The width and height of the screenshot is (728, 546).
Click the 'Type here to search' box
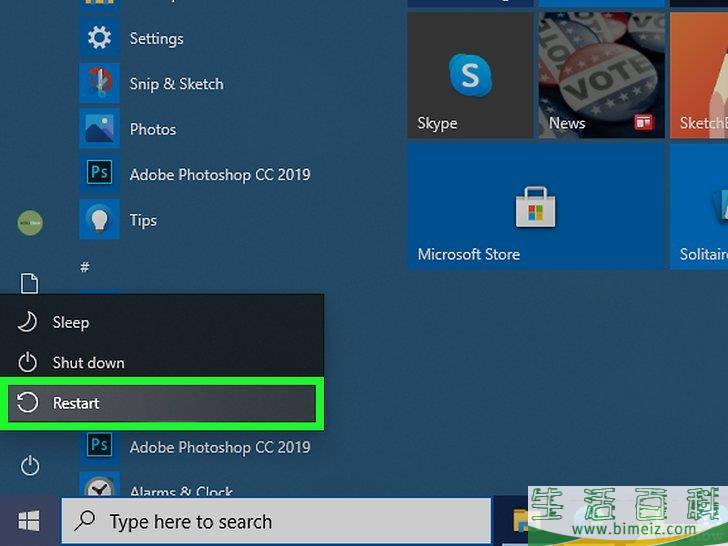coord(275,521)
